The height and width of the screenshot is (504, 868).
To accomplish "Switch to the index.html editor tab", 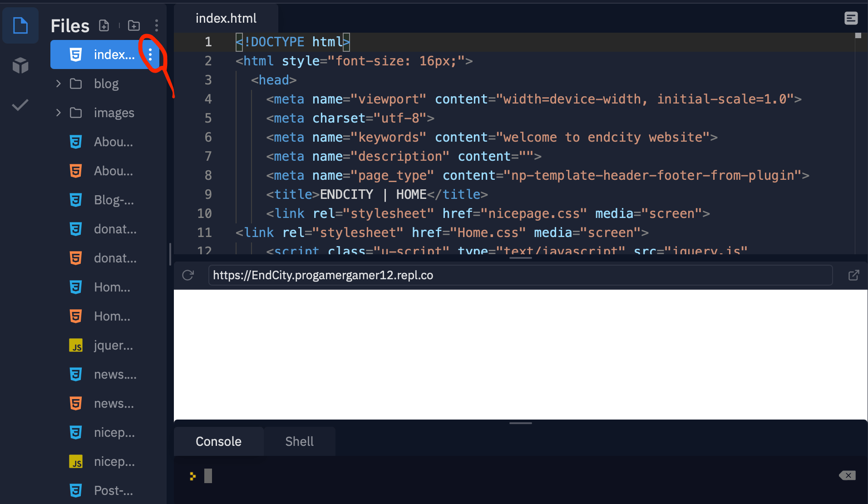I will [x=226, y=18].
